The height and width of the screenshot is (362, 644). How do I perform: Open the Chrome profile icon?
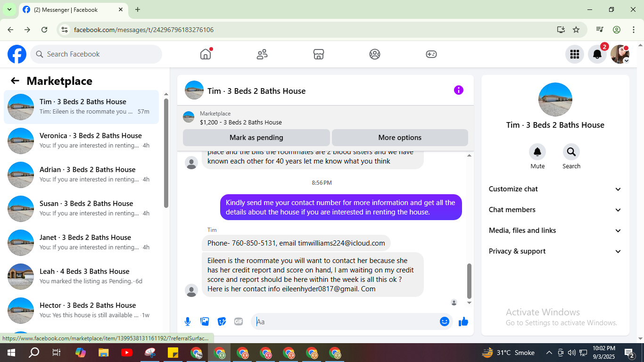617,30
